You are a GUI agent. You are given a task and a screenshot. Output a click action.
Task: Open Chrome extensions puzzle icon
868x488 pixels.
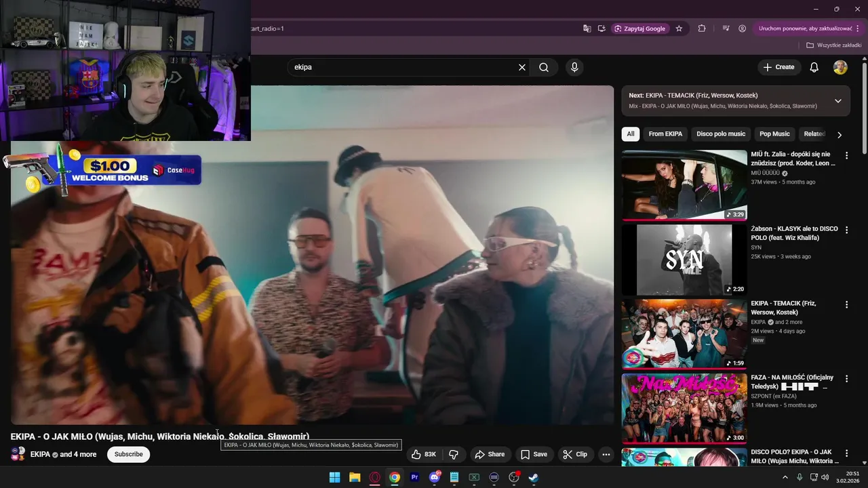click(702, 28)
